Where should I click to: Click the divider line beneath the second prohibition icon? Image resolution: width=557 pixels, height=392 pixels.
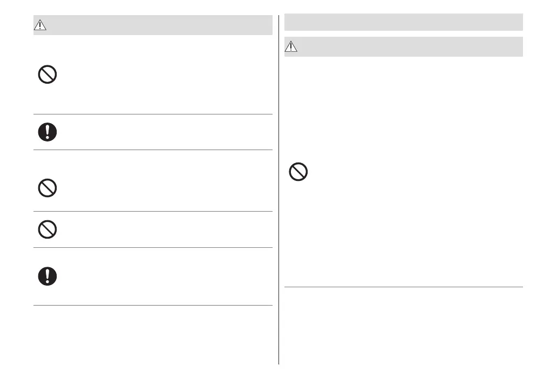click(x=153, y=211)
